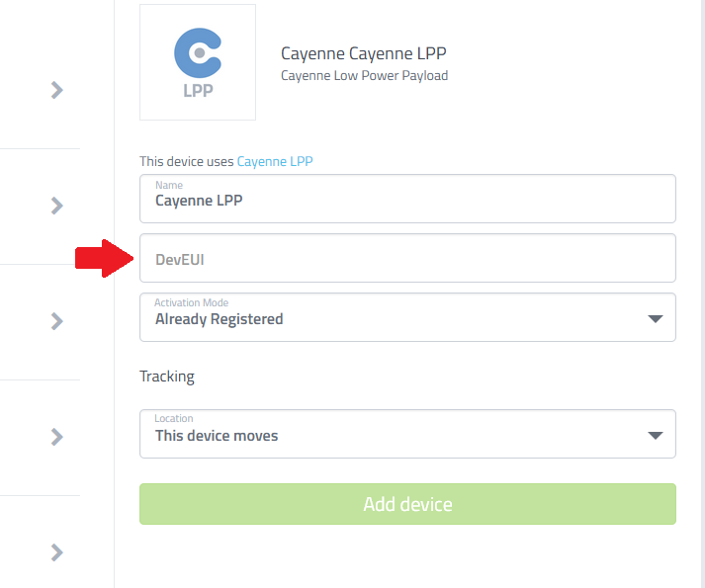Click the red arrow pointing at DevEUI

104,259
